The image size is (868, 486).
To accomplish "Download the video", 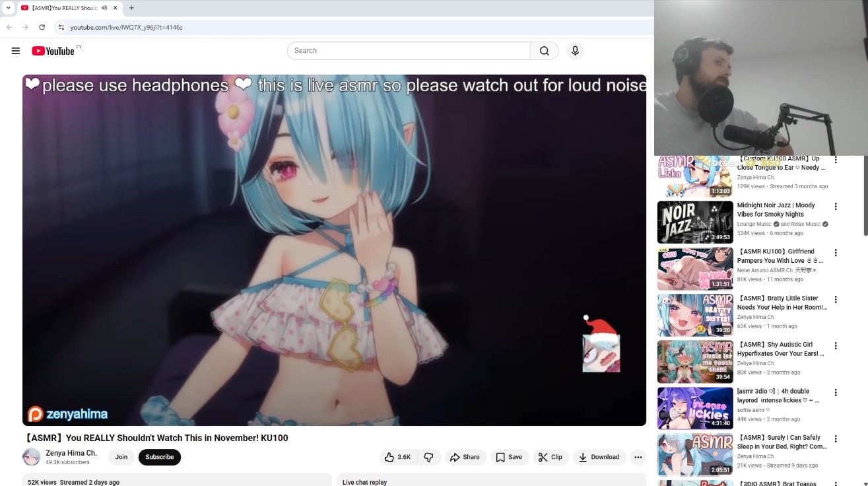I will tap(599, 457).
